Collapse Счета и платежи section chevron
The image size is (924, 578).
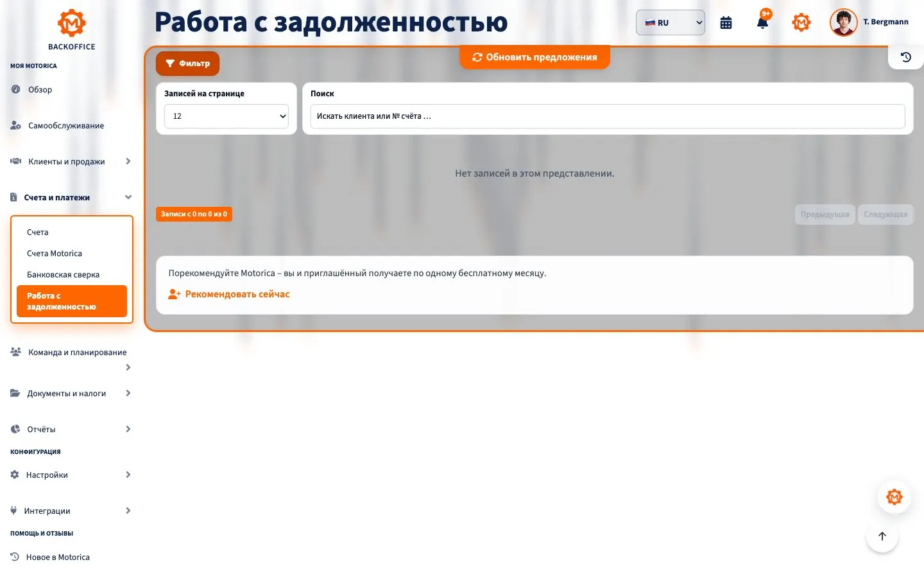pyautogui.click(x=128, y=197)
